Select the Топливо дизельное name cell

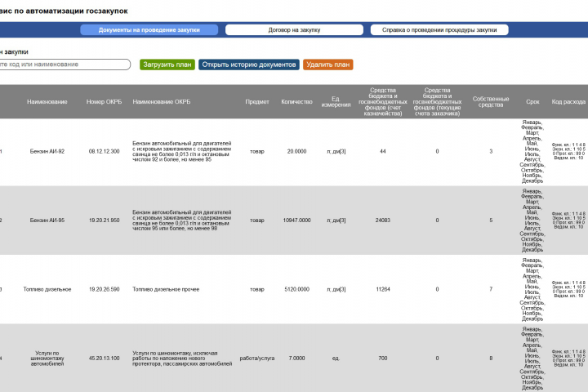coord(47,289)
